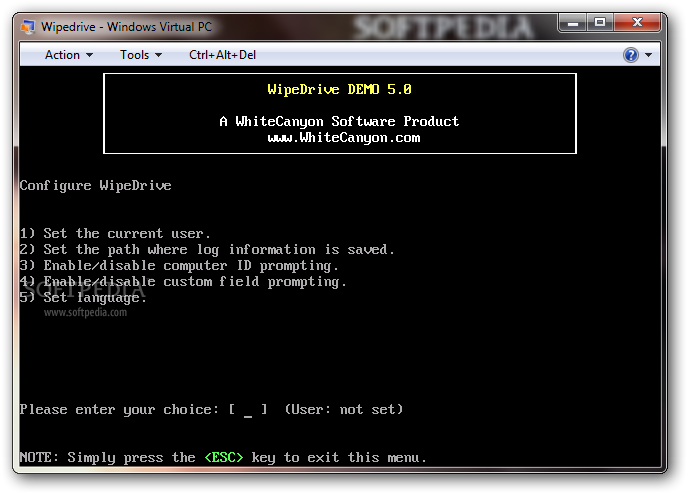Send Ctrl+Alt+Del to the virtual machine
The width and height of the screenshot is (688, 494).
tap(222, 55)
